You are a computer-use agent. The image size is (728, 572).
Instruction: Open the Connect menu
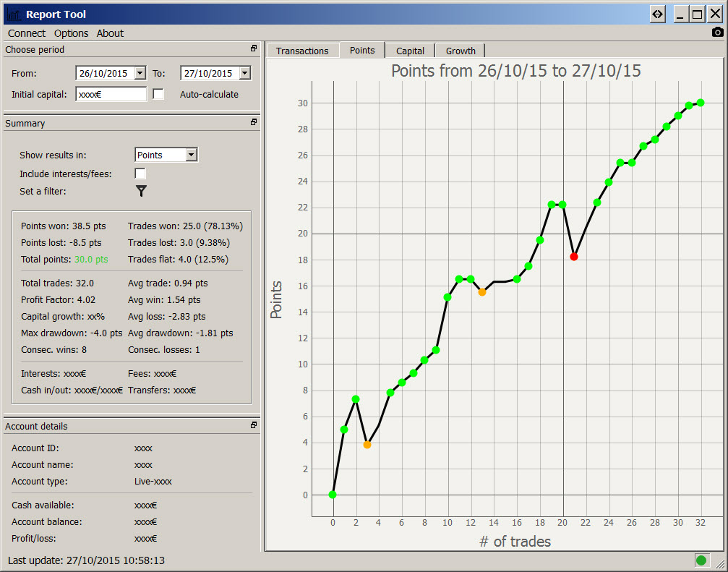coord(27,33)
